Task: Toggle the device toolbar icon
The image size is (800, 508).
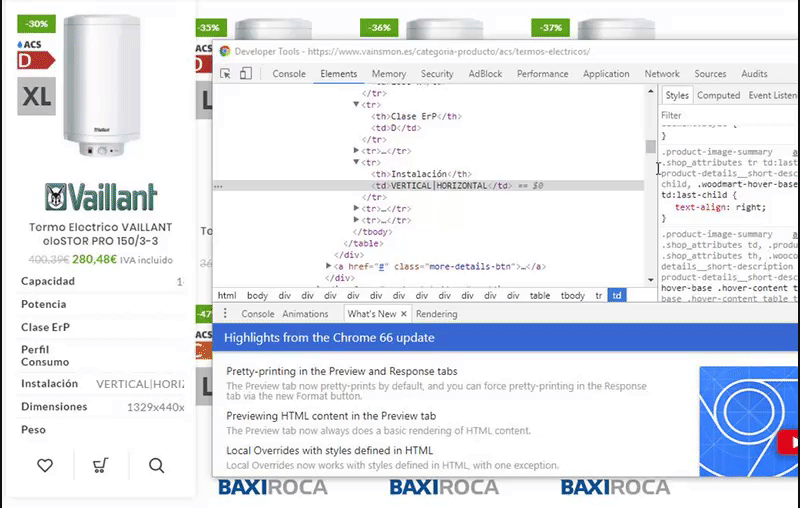Action: coord(245,73)
